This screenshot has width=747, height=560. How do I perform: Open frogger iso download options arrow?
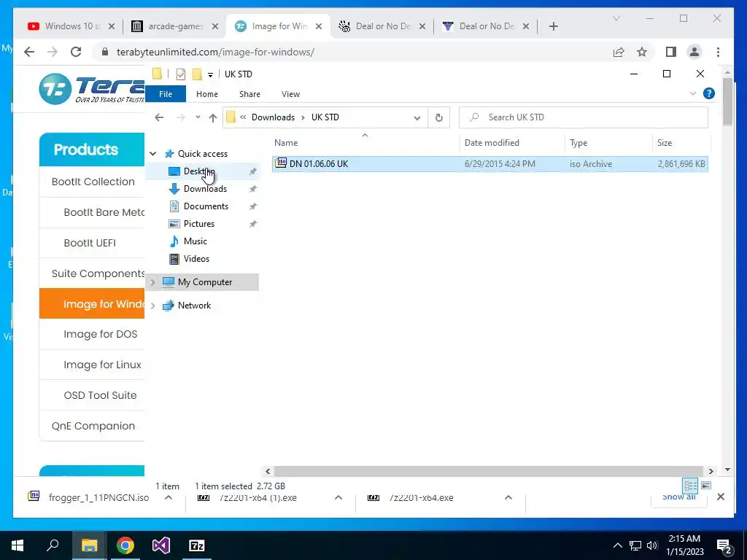pos(169,497)
